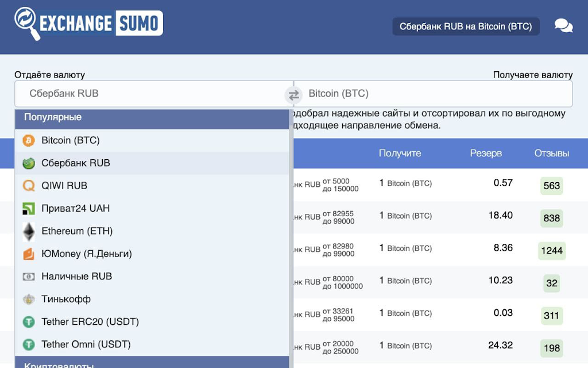Sort by the Резерв column header

pos(486,153)
